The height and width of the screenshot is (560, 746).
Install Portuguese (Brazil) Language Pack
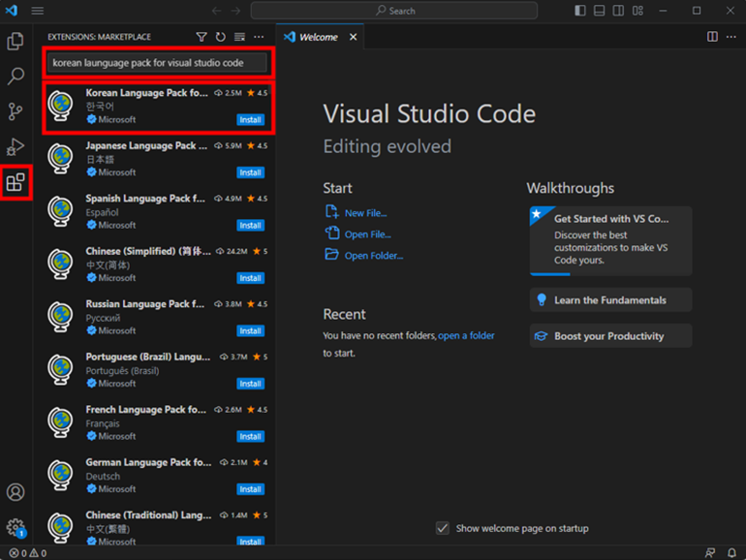coord(250,384)
